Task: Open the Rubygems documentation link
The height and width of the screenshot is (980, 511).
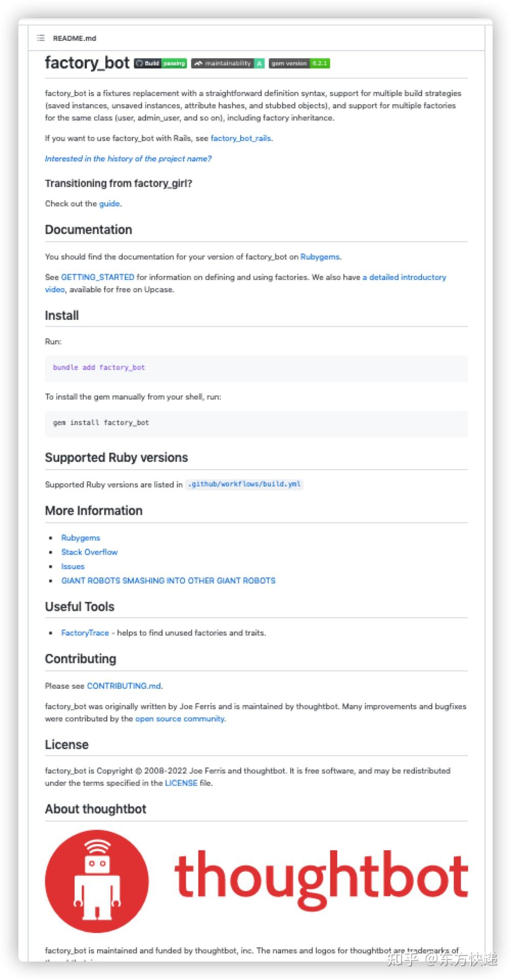Action: [320, 256]
